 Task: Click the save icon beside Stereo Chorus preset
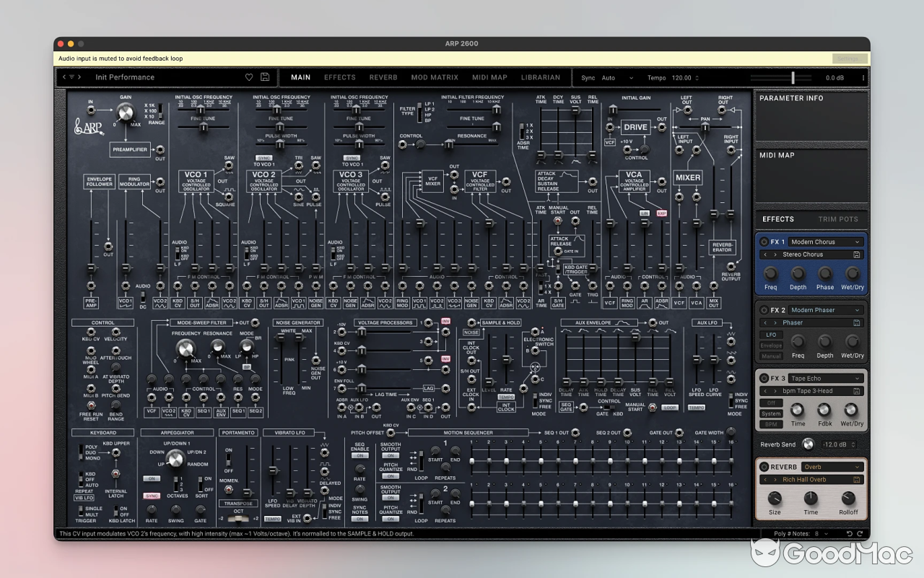tap(855, 254)
